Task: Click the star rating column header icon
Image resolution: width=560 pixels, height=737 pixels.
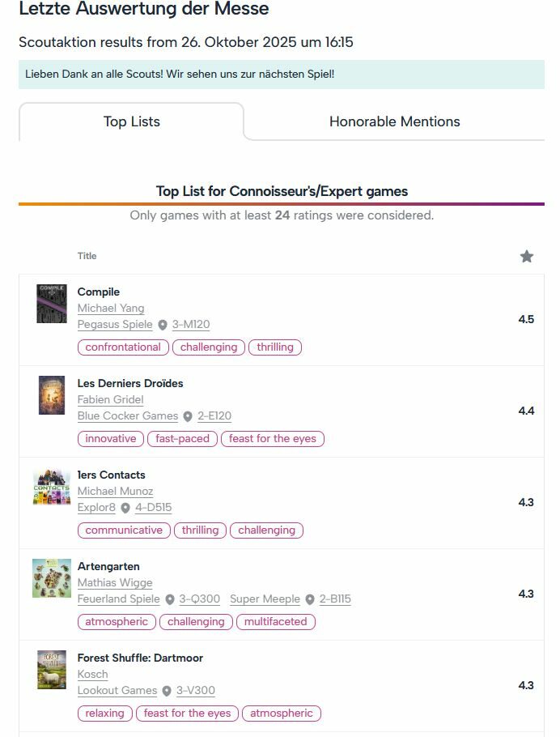Action: point(527,257)
